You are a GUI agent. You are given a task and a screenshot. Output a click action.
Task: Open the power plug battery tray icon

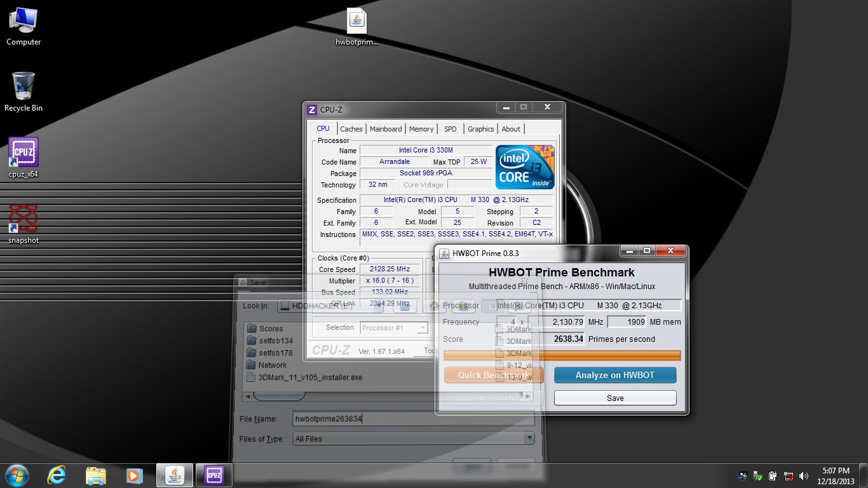tap(773, 475)
